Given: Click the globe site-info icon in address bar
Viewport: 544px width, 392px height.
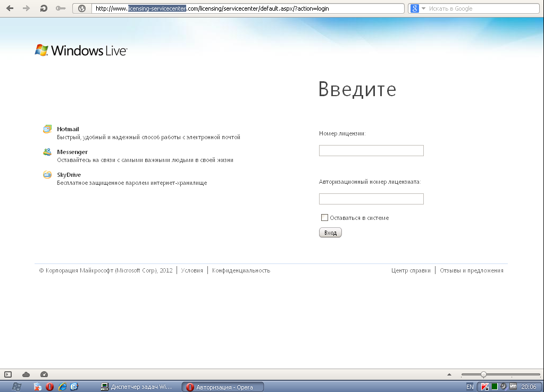Looking at the screenshot, I should click(x=82, y=8).
